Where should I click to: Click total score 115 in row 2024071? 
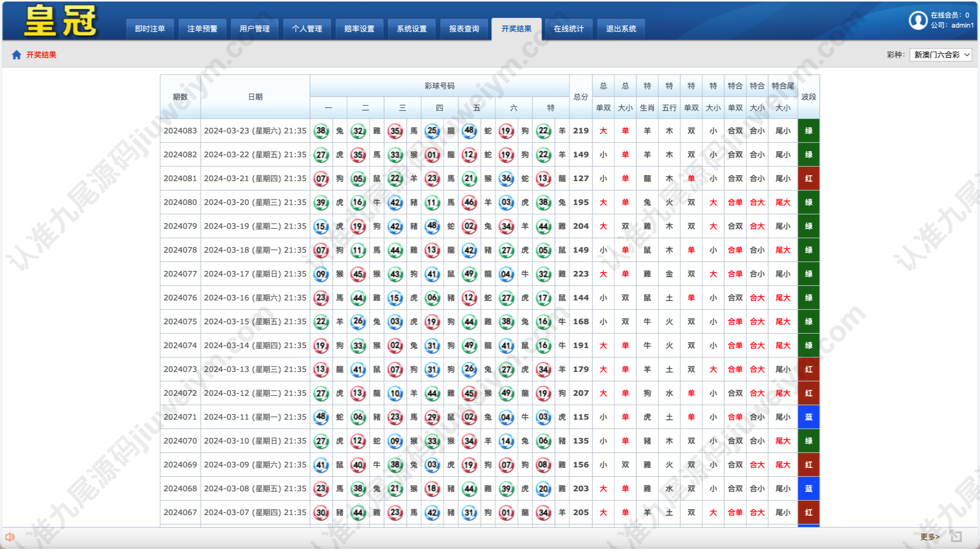click(x=580, y=417)
